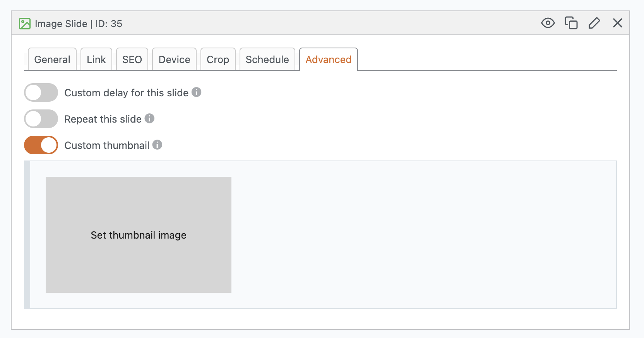Click the Image Slide ID: 35 title
The image size is (644, 338).
79,24
